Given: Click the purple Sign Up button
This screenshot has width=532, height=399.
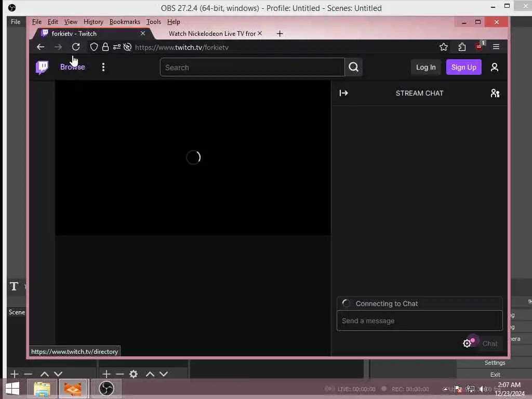Looking at the screenshot, I should pos(464,67).
